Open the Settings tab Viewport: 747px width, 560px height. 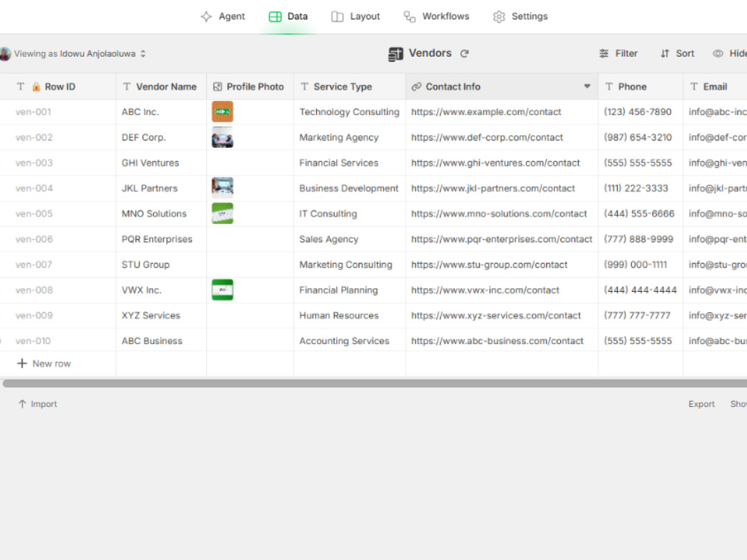tap(520, 16)
